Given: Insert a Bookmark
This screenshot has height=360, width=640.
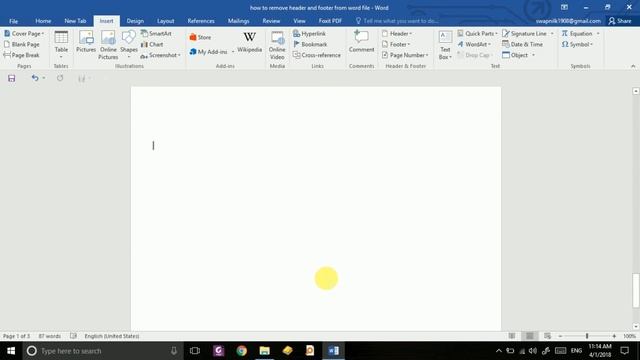Looking at the screenshot, I should tap(310, 44).
